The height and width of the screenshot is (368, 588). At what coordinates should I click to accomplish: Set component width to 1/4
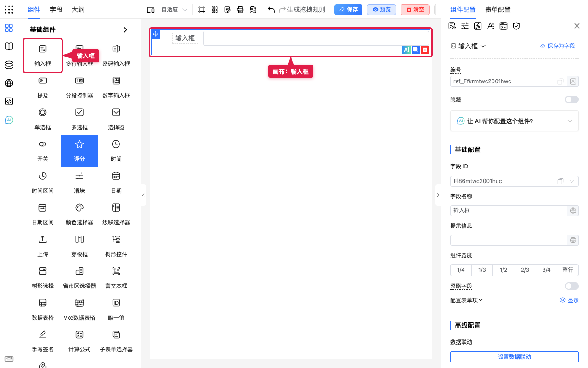click(461, 270)
